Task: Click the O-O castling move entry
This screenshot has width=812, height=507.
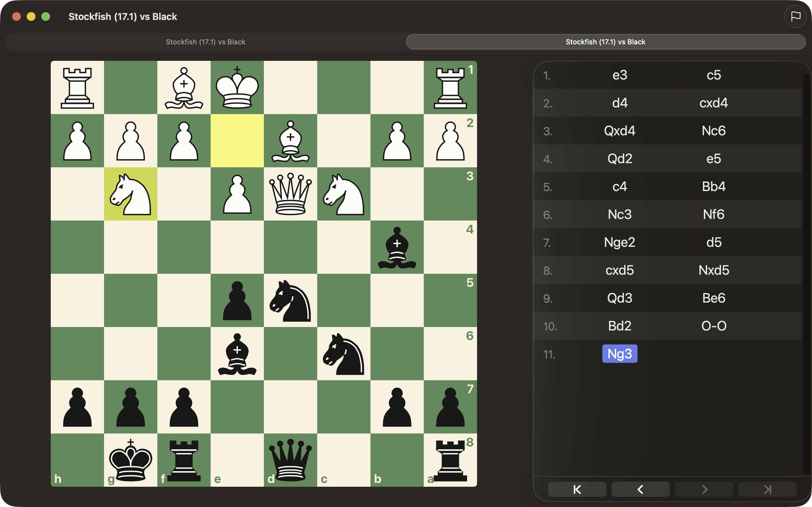Action: pyautogui.click(x=714, y=326)
